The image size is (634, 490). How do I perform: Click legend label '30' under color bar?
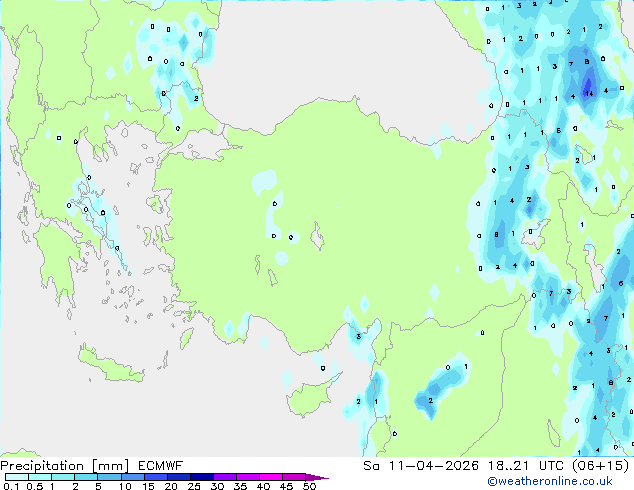(x=217, y=486)
